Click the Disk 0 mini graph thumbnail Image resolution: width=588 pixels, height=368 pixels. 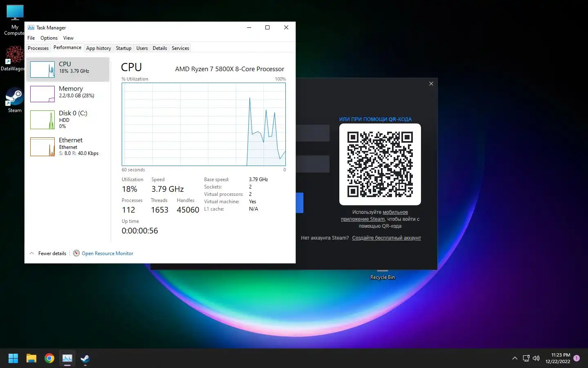pyautogui.click(x=42, y=120)
